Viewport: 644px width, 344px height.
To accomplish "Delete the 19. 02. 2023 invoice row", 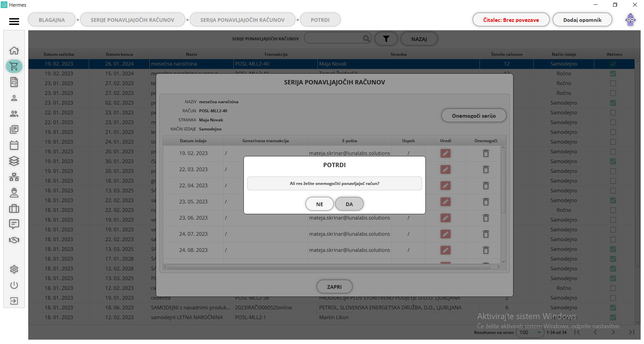I will tap(486, 153).
